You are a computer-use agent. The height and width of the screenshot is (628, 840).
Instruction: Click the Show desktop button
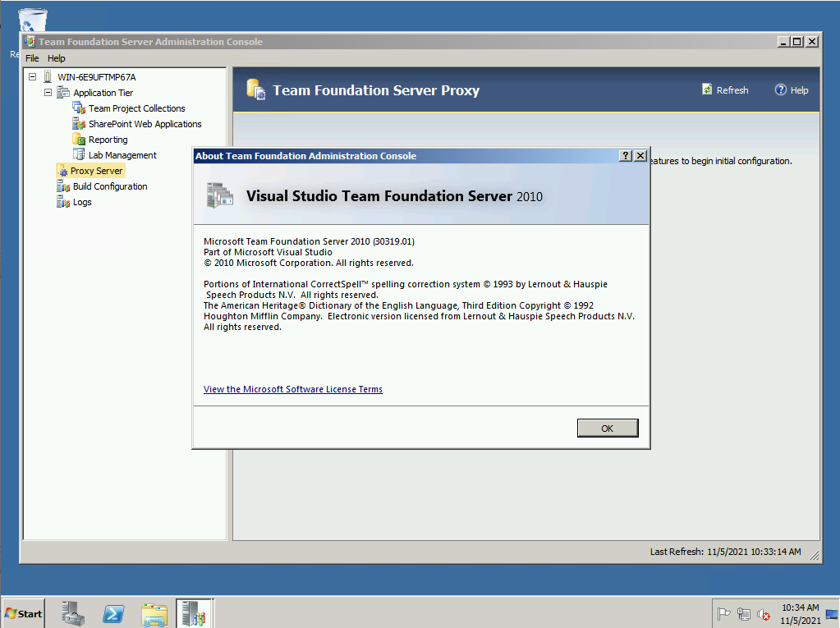pyautogui.click(x=832, y=613)
